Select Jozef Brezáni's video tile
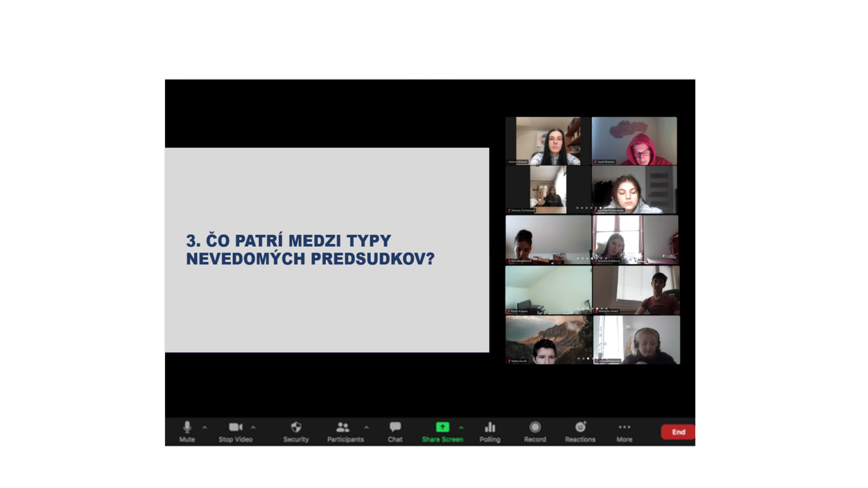This screenshot has height=488, width=868. coord(634,141)
